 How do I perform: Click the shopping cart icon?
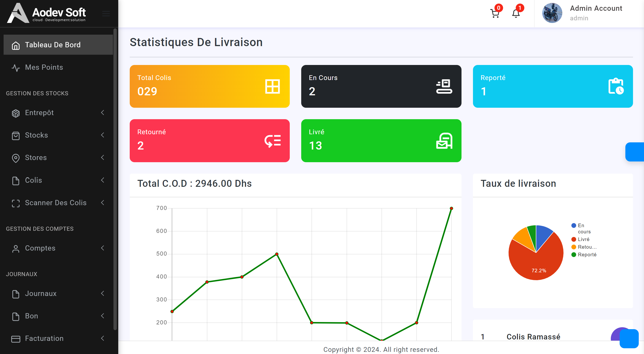click(495, 14)
